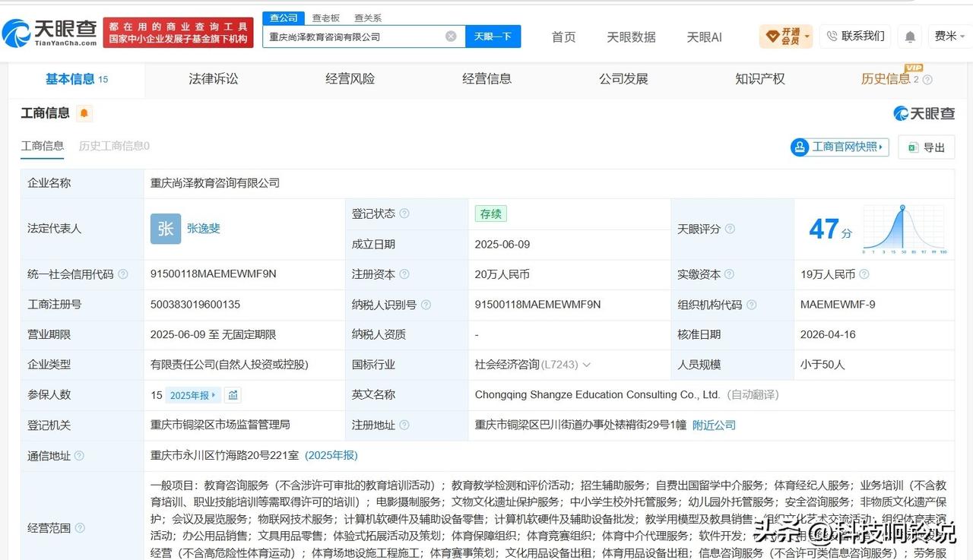973x560 pixels.
Task: Click the phone icon beside 联系我们
Action: click(x=832, y=36)
